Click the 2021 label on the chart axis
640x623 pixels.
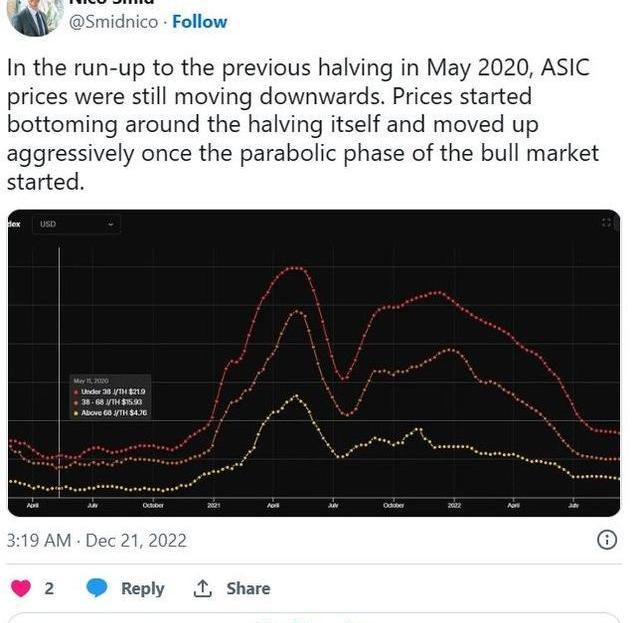coord(213,506)
